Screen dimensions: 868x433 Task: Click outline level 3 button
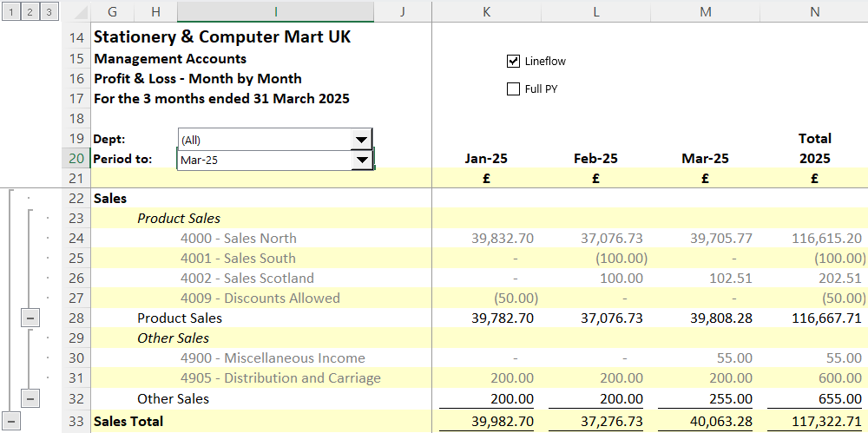coord(49,11)
